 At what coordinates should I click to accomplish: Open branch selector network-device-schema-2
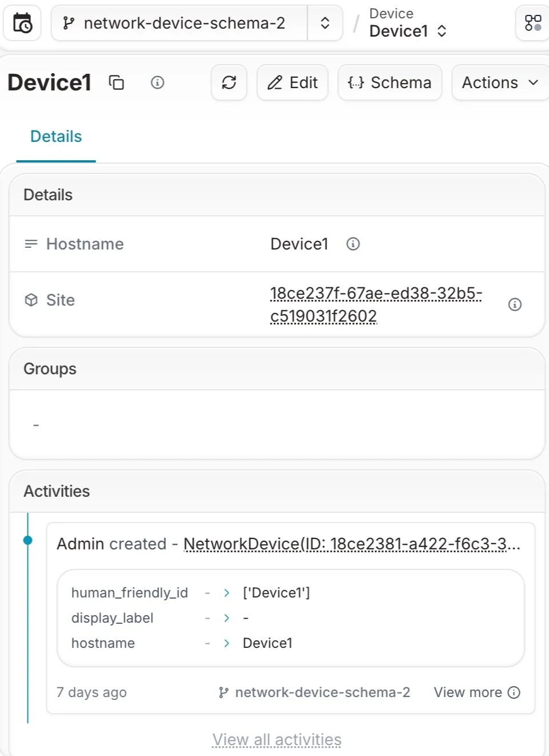click(180, 23)
